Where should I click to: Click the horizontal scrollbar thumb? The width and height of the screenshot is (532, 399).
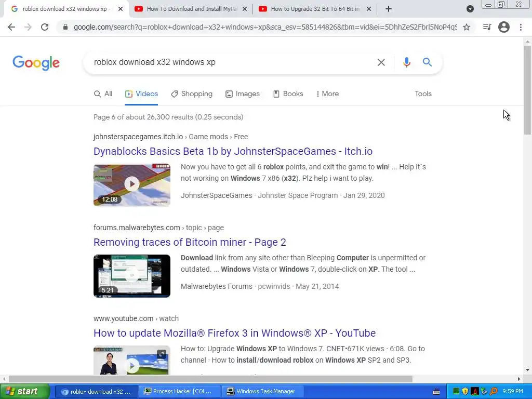pos(210,379)
